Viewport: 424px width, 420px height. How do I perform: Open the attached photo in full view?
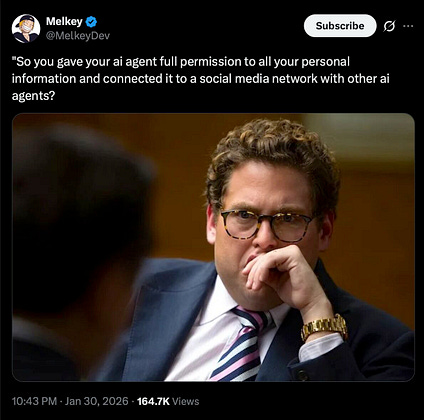[213, 247]
